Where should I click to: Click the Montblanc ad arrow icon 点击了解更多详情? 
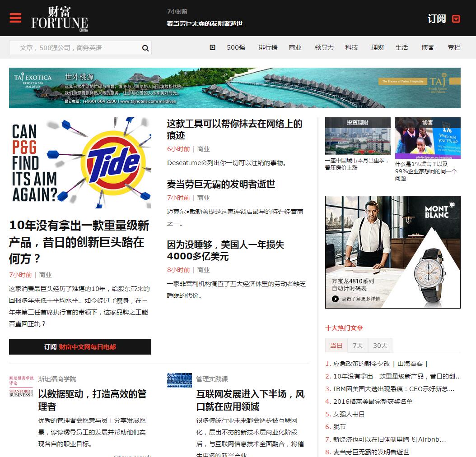[335, 299]
